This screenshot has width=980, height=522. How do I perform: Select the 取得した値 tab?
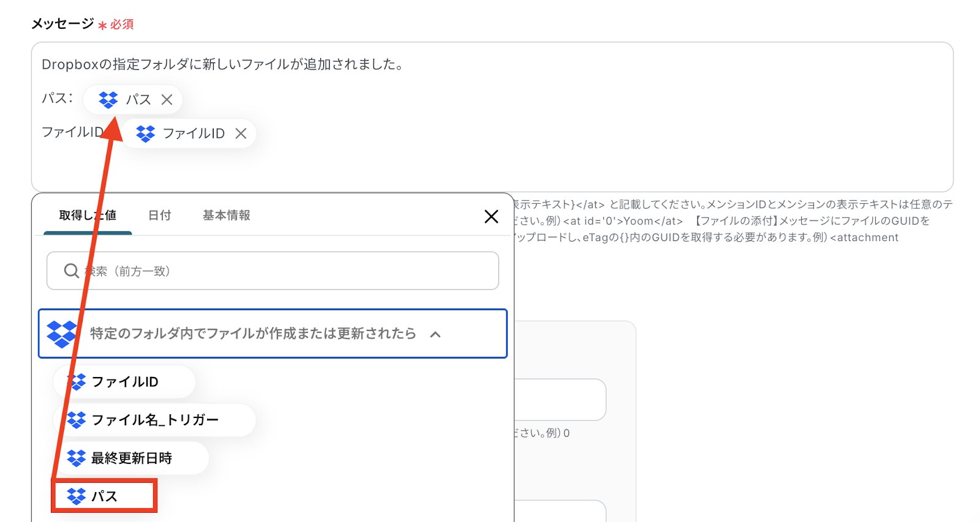pos(87,215)
